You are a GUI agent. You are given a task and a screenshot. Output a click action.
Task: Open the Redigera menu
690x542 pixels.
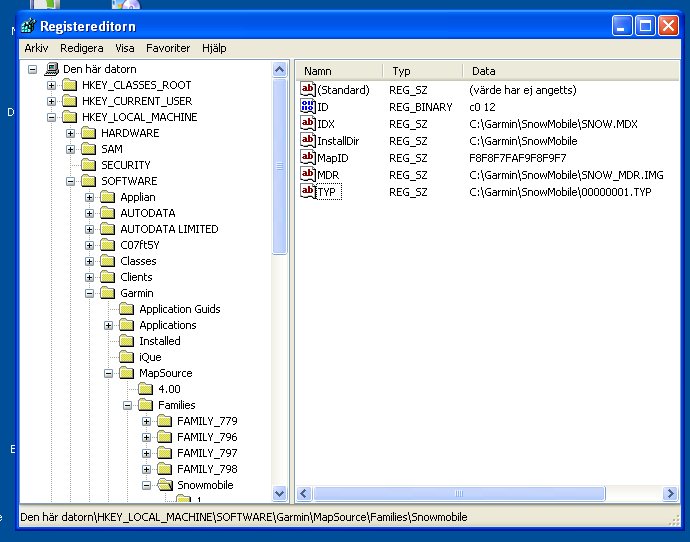coord(81,48)
